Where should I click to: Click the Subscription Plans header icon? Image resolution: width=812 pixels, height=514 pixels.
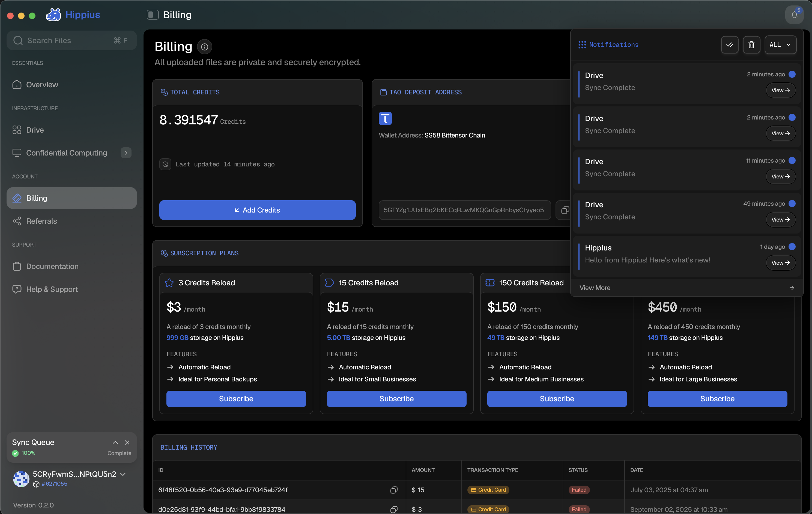164,253
